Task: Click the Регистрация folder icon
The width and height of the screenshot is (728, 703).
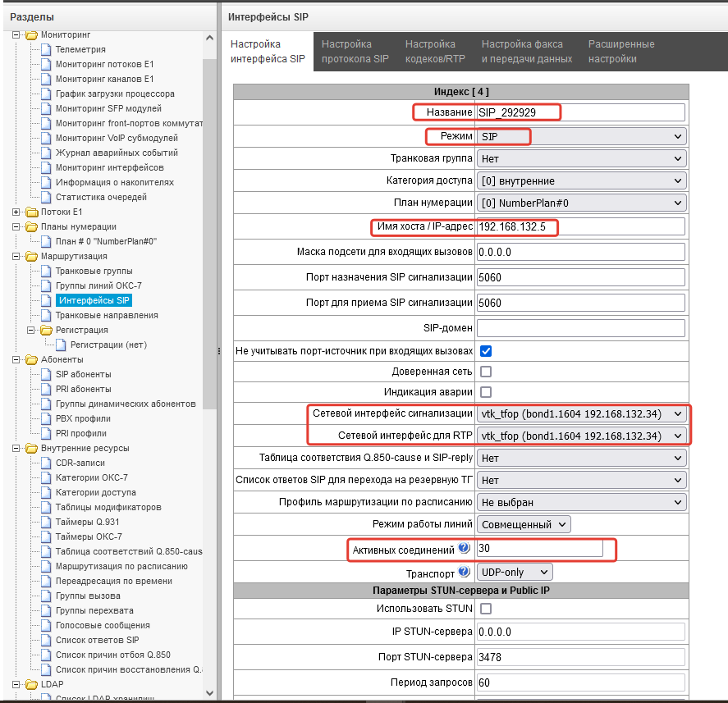Action: click(47, 331)
